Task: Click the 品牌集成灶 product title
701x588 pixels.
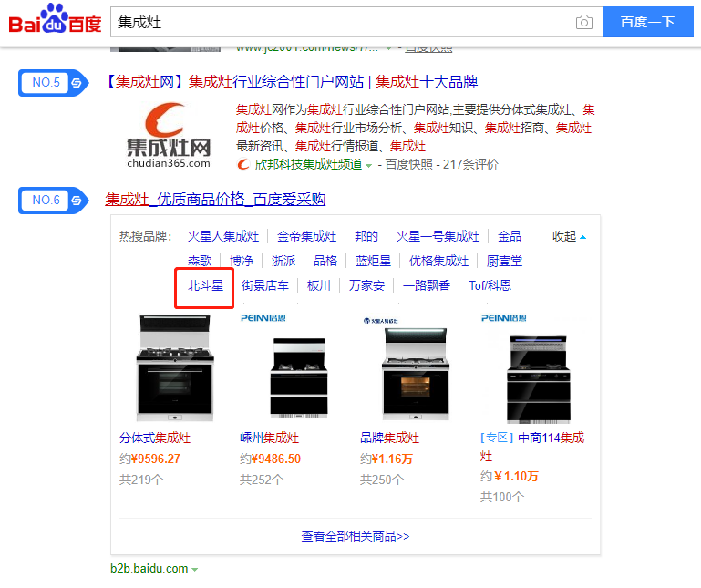Action: pyautogui.click(x=389, y=438)
